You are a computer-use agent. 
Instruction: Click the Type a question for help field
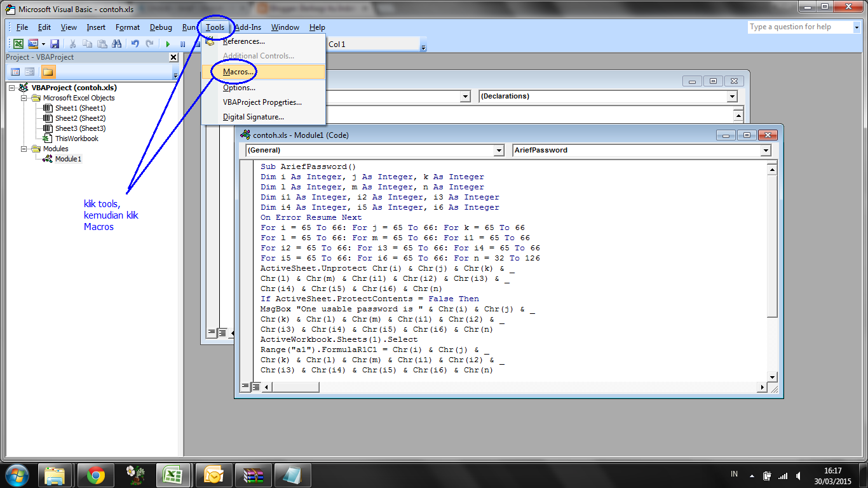pyautogui.click(x=799, y=27)
